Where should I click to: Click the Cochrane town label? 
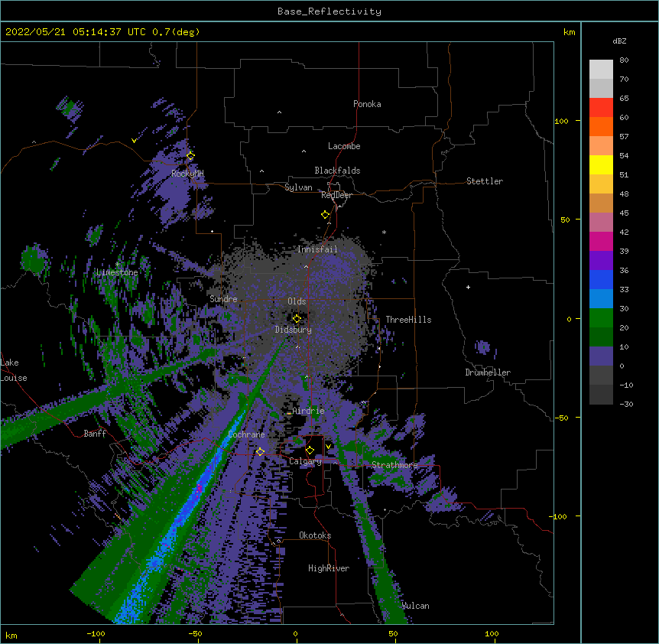246,434
